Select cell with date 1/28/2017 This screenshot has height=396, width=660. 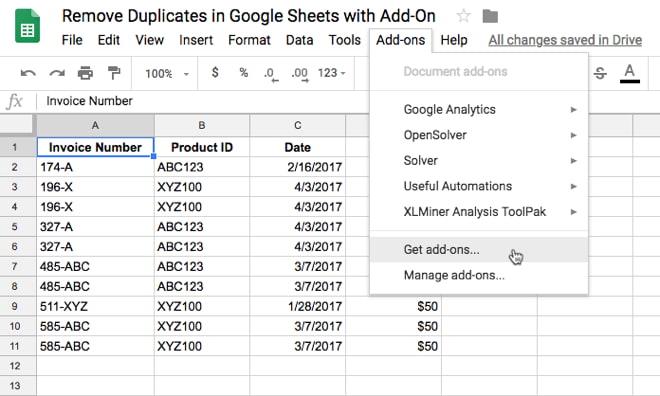(298, 306)
